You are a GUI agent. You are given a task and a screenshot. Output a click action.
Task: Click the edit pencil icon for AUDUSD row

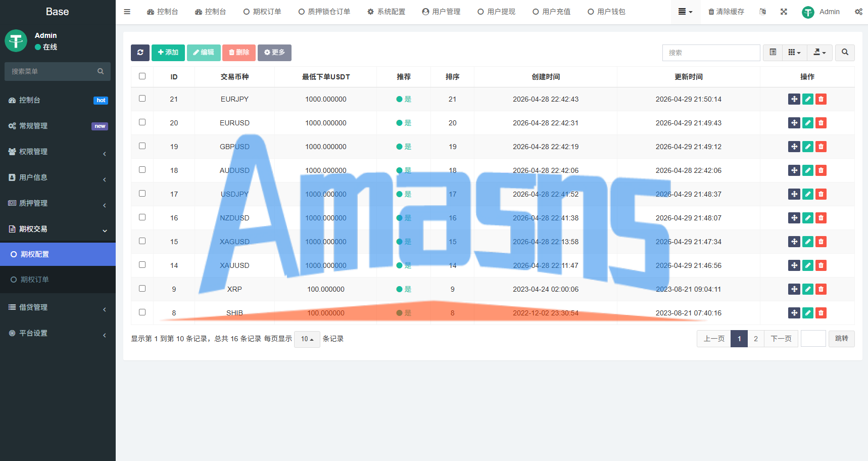click(x=808, y=170)
